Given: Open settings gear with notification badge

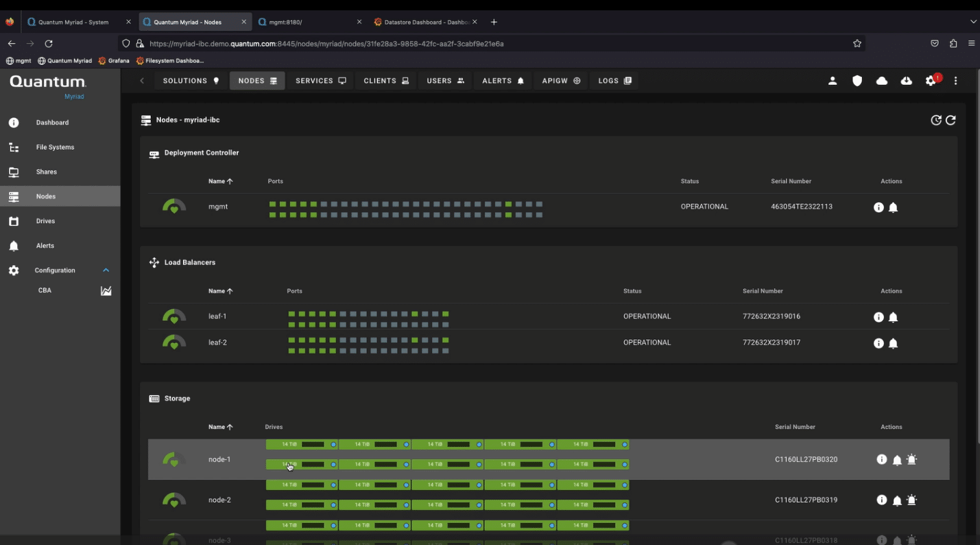Looking at the screenshot, I should tap(931, 81).
